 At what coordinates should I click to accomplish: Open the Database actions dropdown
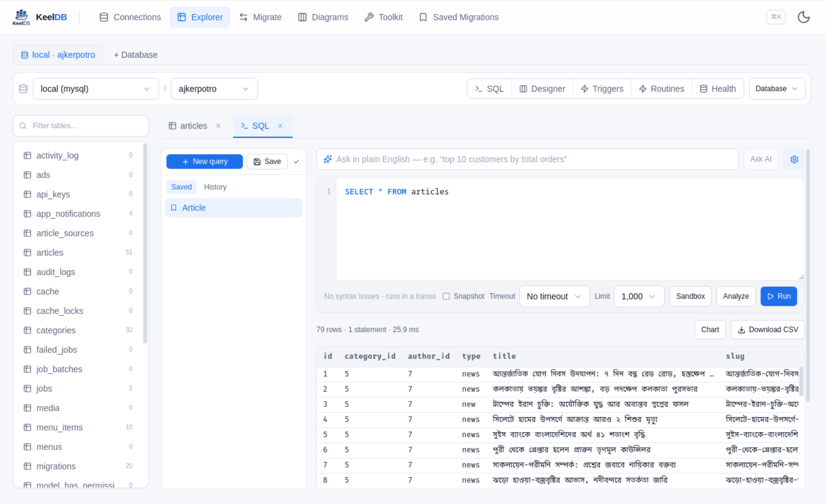click(777, 89)
